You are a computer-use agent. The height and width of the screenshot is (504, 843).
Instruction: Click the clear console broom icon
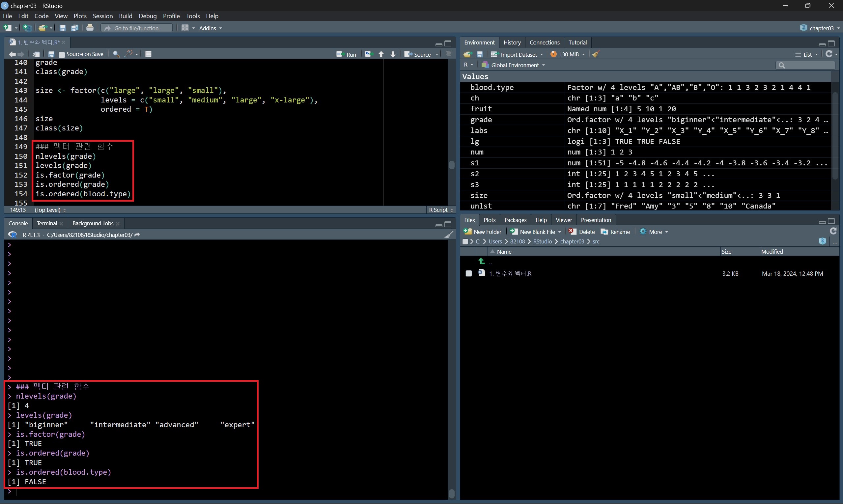tap(449, 235)
